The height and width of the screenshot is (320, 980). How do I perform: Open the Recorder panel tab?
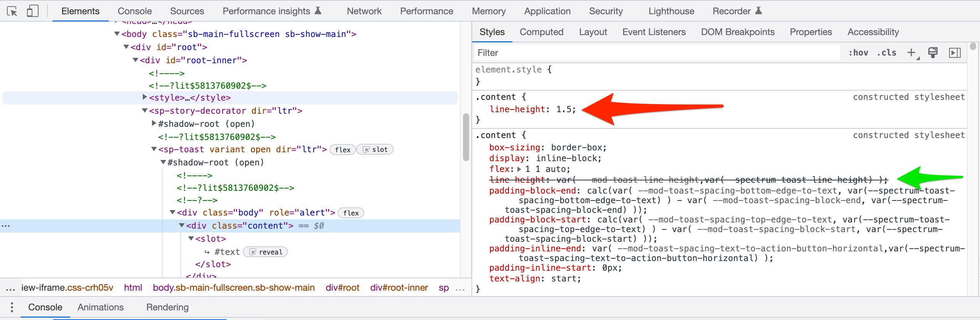pos(737,11)
